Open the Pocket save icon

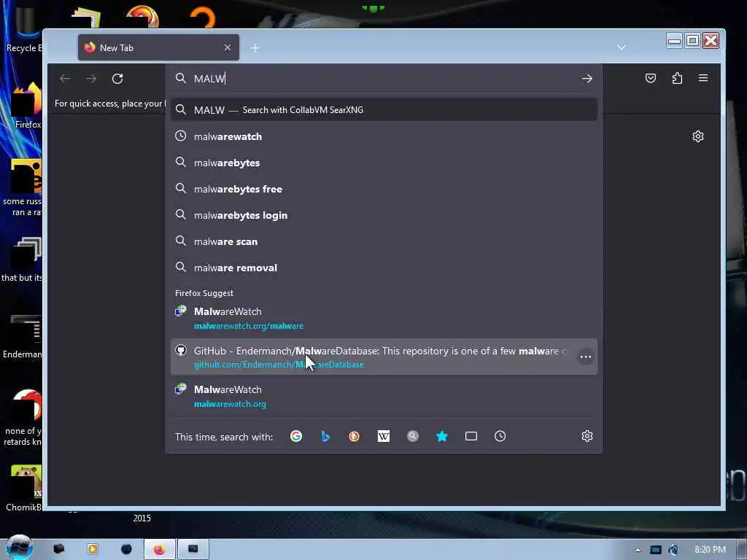pyautogui.click(x=650, y=78)
